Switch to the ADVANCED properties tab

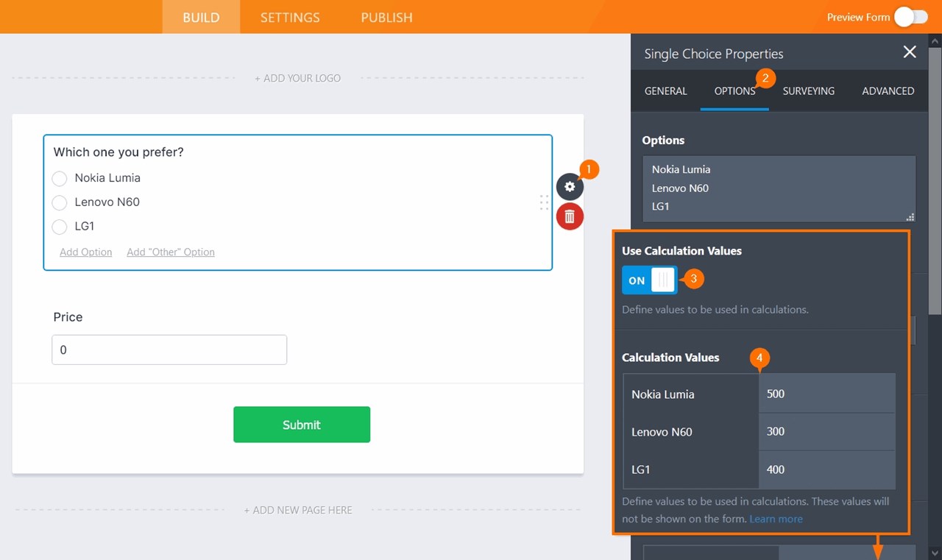(888, 91)
